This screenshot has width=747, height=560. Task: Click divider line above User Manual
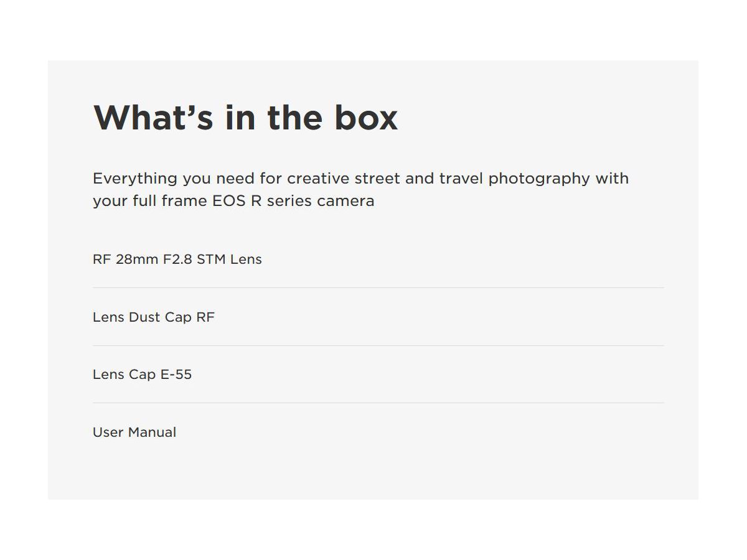378,403
